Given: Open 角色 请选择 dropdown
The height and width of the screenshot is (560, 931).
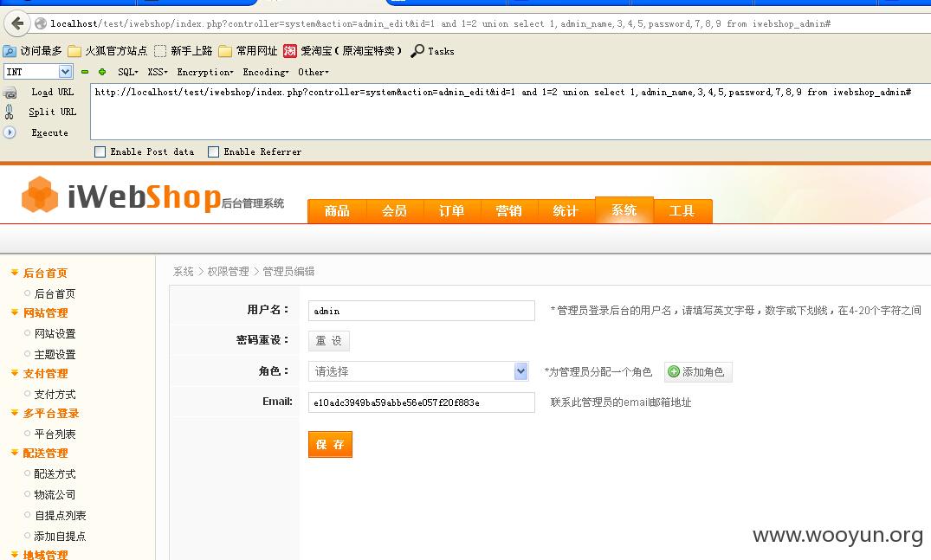Looking at the screenshot, I should click(x=418, y=371).
